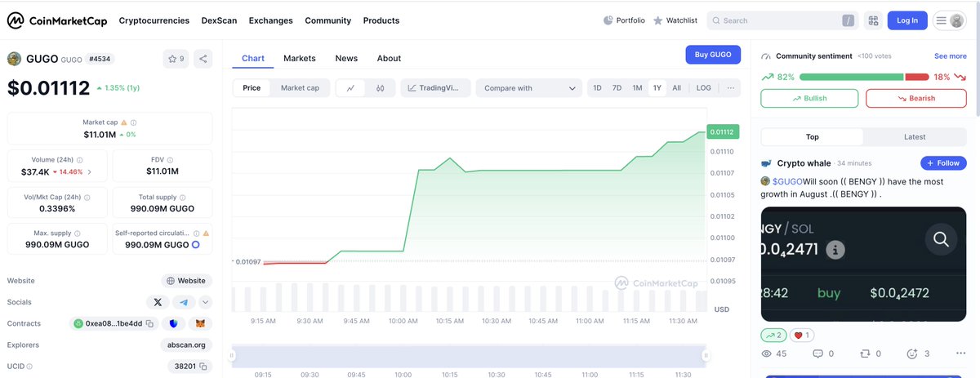Click the share icon beside GUGO
The width and height of the screenshot is (980, 378).
[x=203, y=59]
